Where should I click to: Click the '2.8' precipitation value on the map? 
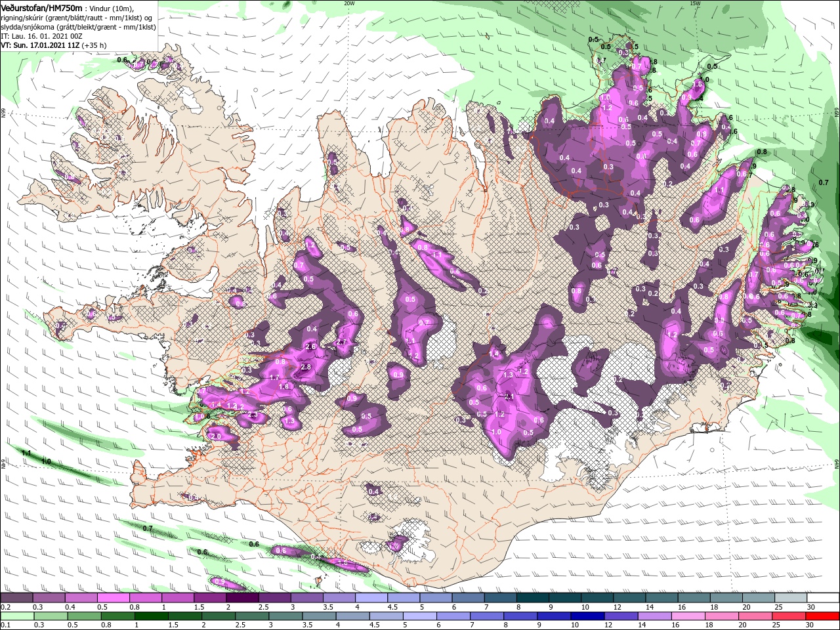click(x=305, y=367)
